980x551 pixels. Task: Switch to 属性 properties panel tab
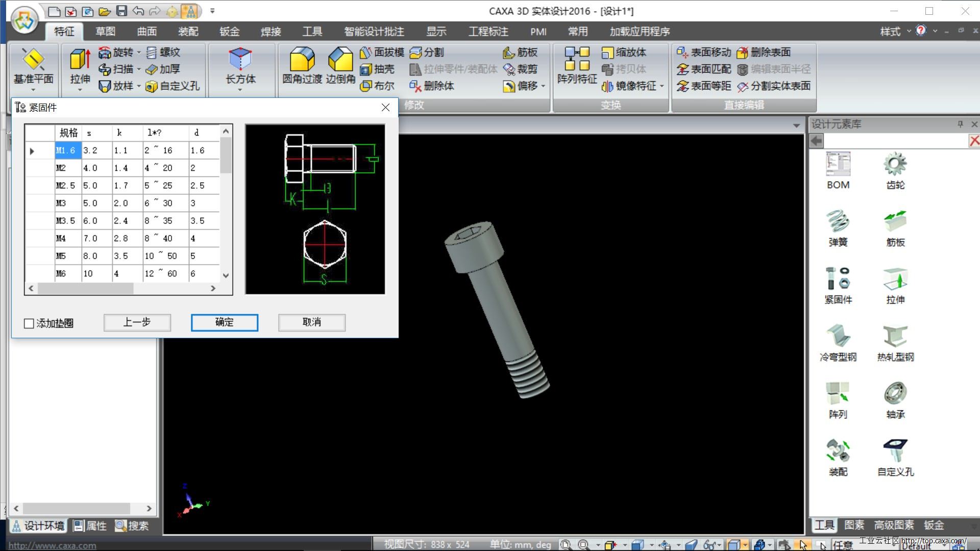coord(90,526)
